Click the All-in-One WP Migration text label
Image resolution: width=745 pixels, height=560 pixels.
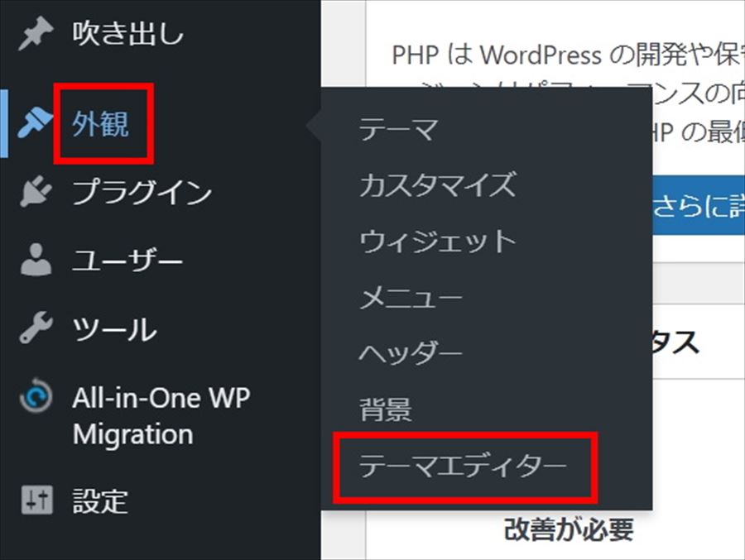coord(161,415)
